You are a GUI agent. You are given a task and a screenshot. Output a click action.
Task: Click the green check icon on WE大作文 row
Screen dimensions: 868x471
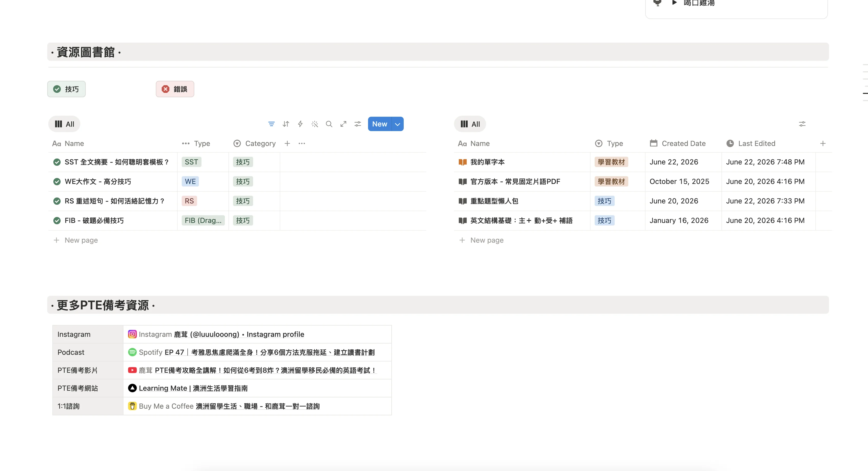(x=57, y=182)
